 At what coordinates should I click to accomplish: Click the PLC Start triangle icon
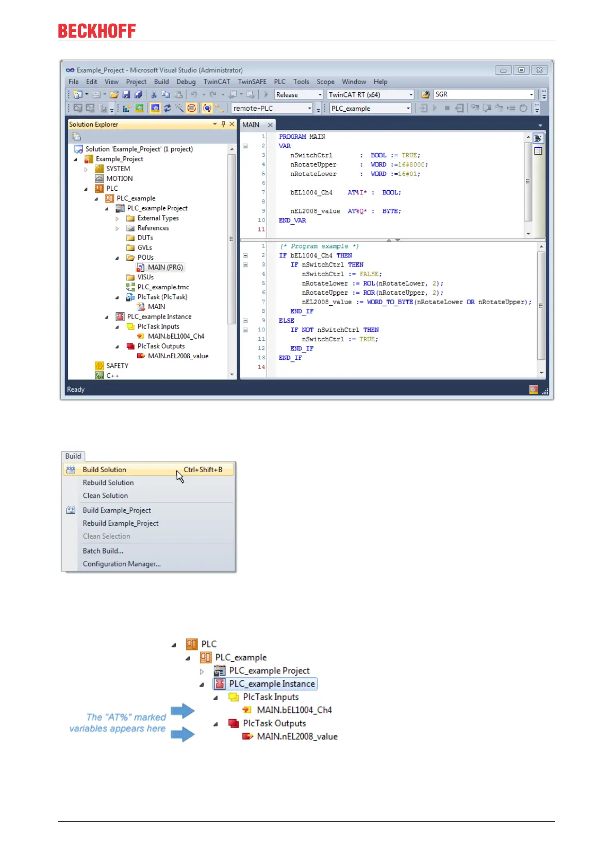(x=435, y=108)
